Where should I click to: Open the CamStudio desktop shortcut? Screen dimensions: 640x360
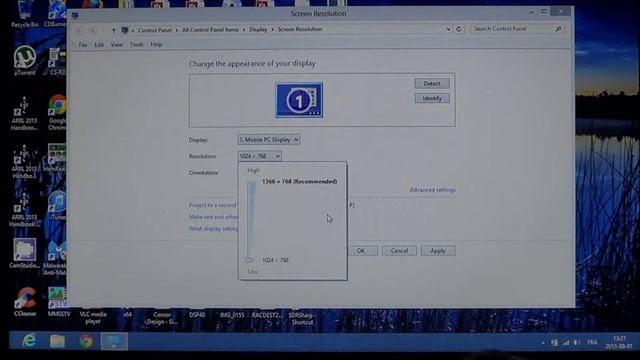coord(24,253)
